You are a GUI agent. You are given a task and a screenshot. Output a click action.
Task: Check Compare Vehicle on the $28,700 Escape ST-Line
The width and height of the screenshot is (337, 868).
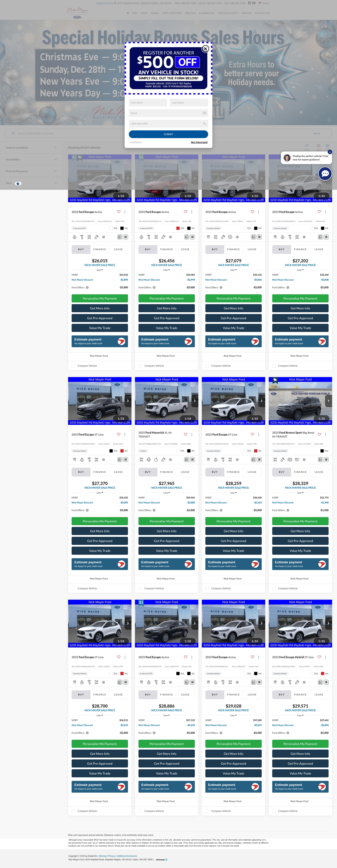tap(73, 811)
